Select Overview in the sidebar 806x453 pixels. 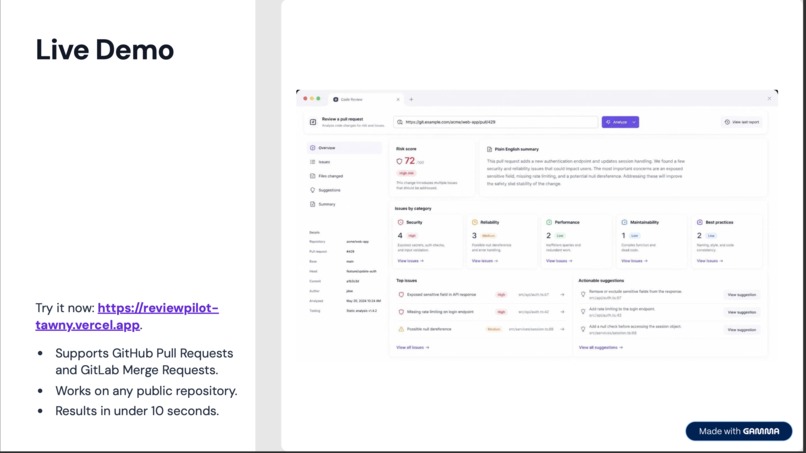coord(344,148)
